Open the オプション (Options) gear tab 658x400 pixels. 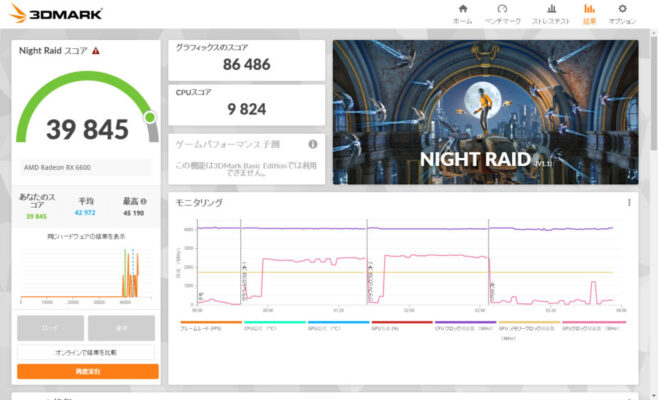tap(622, 14)
